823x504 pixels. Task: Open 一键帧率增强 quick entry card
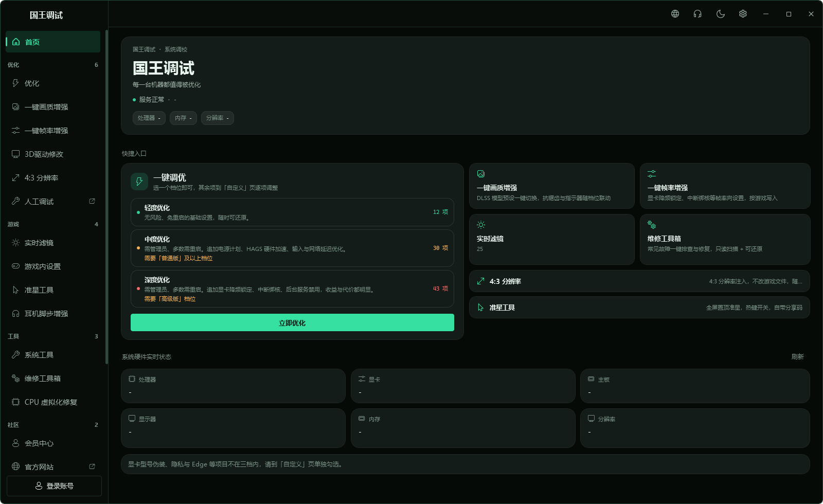coord(725,186)
